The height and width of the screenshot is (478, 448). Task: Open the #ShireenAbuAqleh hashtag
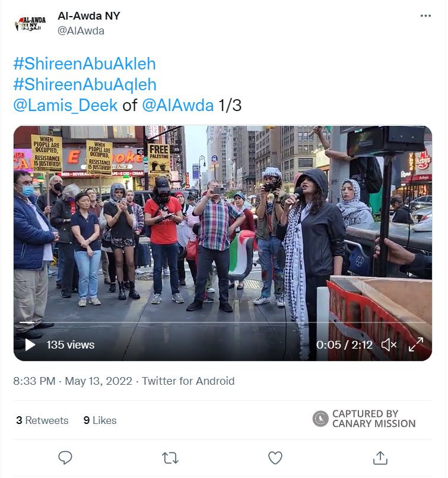pyautogui.click(x=85, y=84)
